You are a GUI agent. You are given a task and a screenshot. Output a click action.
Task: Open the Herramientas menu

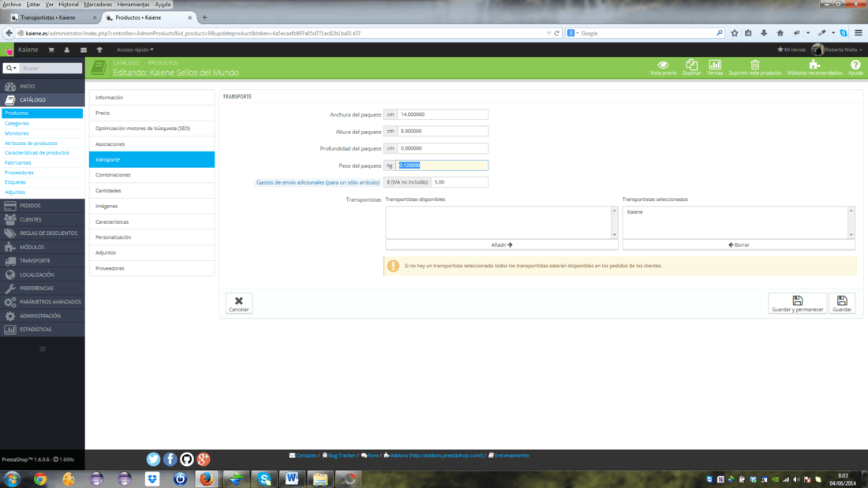tap(133, 5)
